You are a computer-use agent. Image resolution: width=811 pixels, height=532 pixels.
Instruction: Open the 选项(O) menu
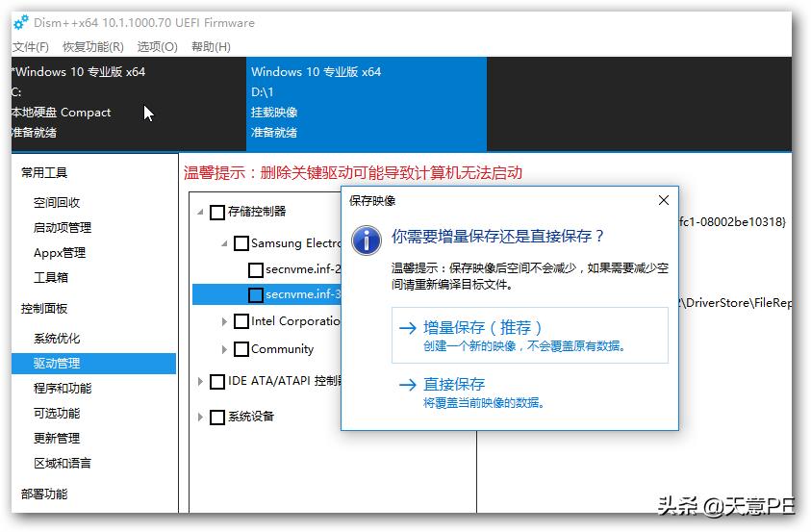point(157,47)
